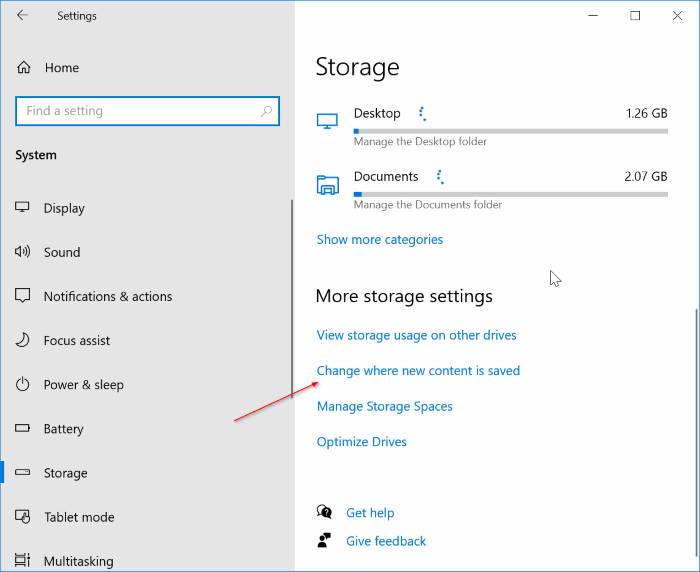Click the Power & sleep icon
This screenshot has height=572, width=700.
click(22, 384)
